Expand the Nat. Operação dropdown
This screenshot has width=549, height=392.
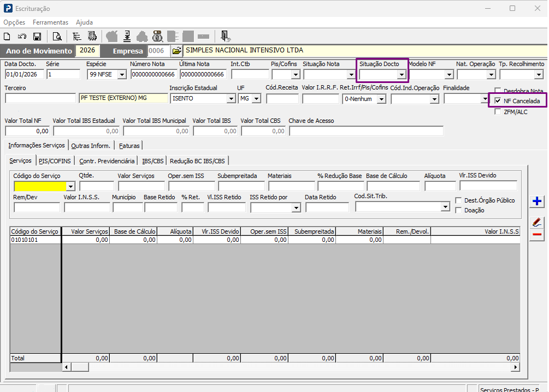point(491,75)
